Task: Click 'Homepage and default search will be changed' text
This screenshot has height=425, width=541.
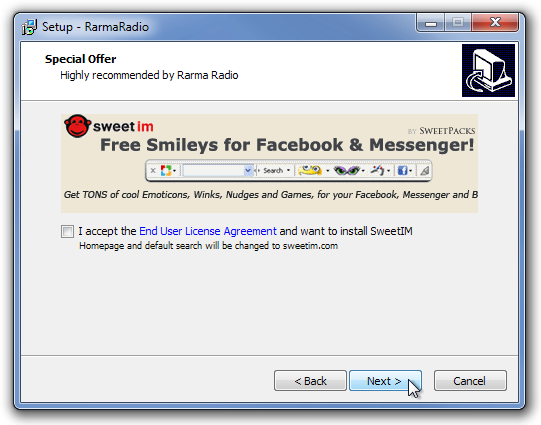Action: click(208, 246)
